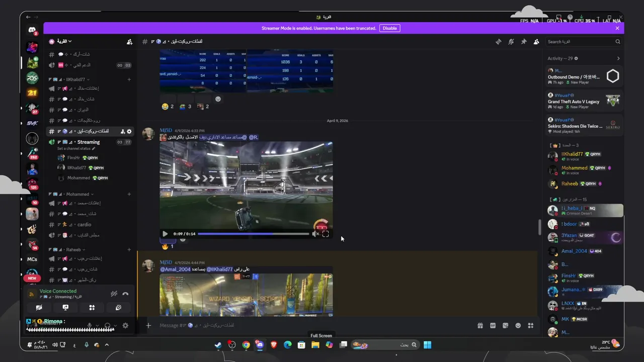Create invite icon on selected channel
The width and height of the screenshot is (644, 362).
(x=123, y=131)
